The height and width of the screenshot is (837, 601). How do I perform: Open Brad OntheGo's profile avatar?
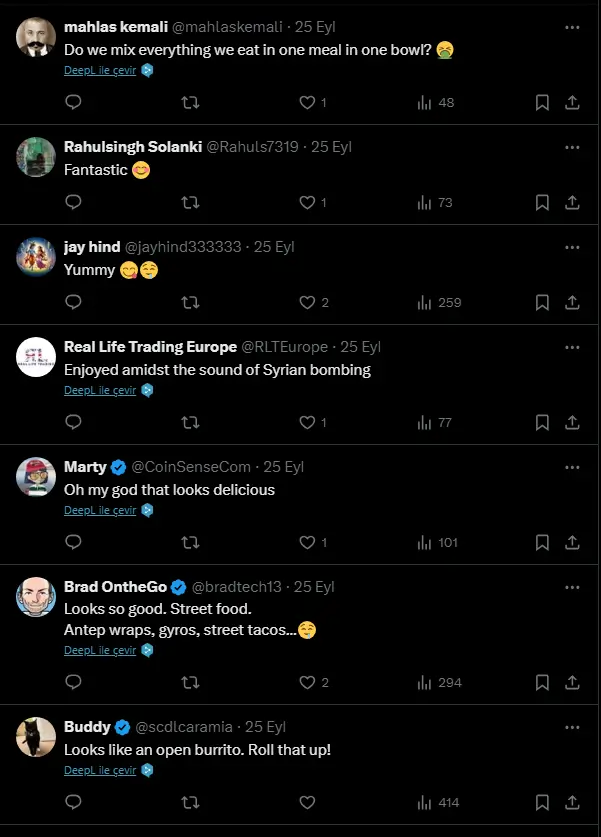(36, 596)
